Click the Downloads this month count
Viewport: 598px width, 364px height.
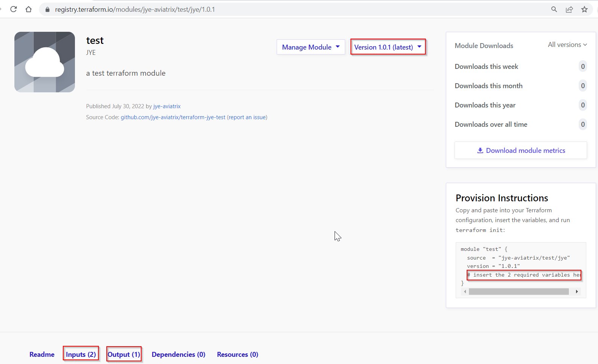(583, 86)
